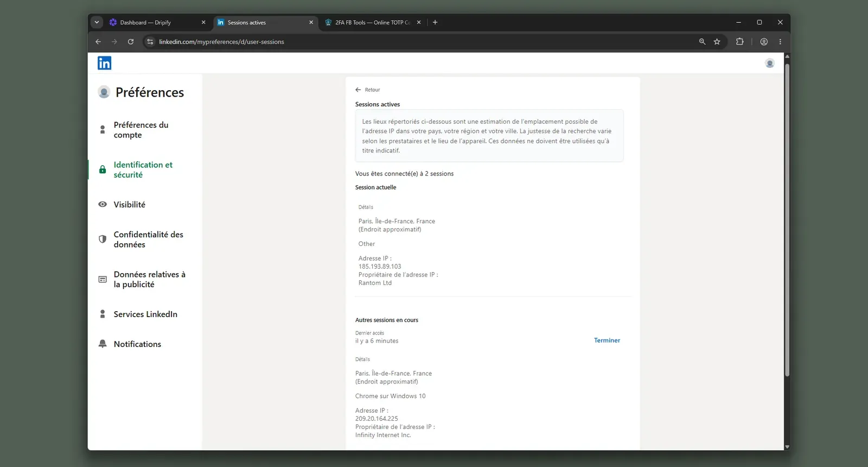The height and width of the screenshot is (467, 868).
Task: Click the ad card icon for Données relatives
Action: (x=103, y=279)
